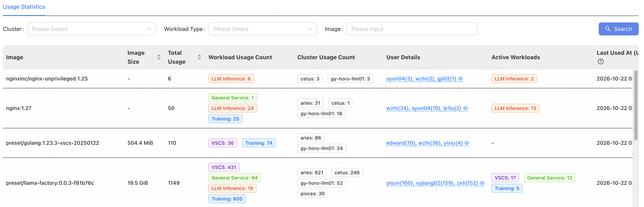644x207 pixels.
Task: Open the Cluster dropdown
Action: tap(91, 29)
